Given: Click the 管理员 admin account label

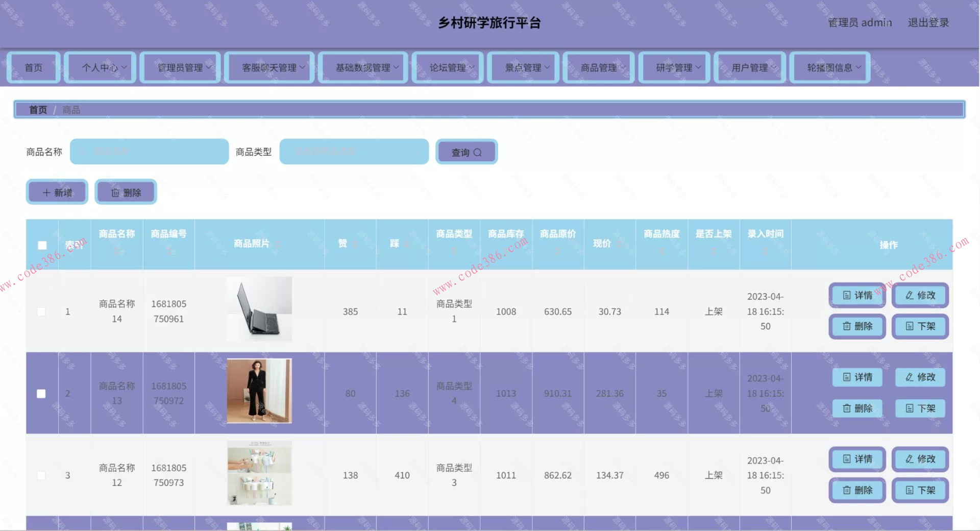Looking at the screenshot, I should [860, 22].
